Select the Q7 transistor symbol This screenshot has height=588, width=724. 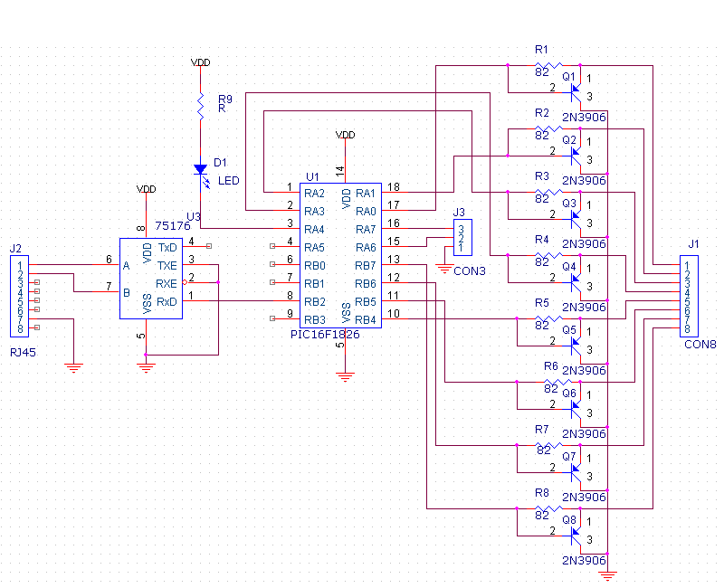coord(576,471)
